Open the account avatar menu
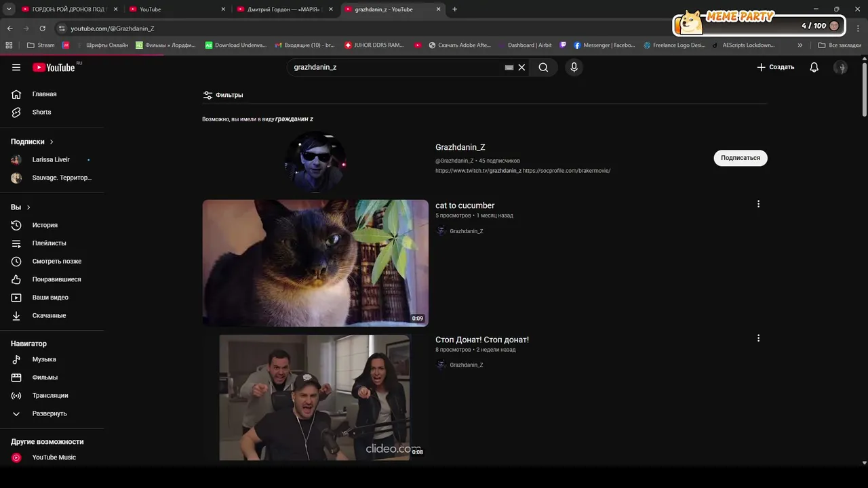 [x=840, y=67]
